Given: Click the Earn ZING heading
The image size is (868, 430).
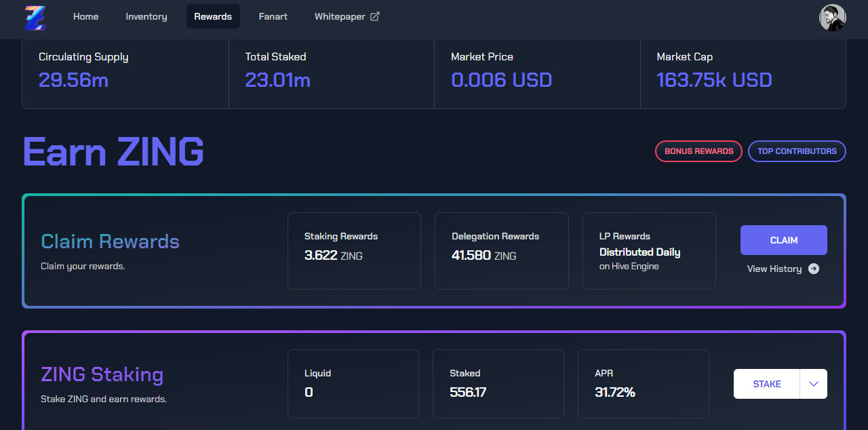Looking at the screenshot, I should coord(113,151).
